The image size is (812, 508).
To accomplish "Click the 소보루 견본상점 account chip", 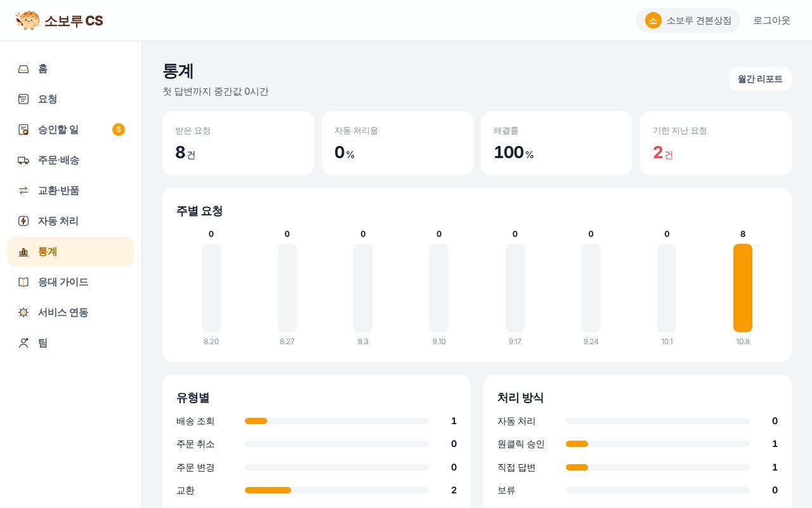I will pyautogui.click(x=688, y=20).
